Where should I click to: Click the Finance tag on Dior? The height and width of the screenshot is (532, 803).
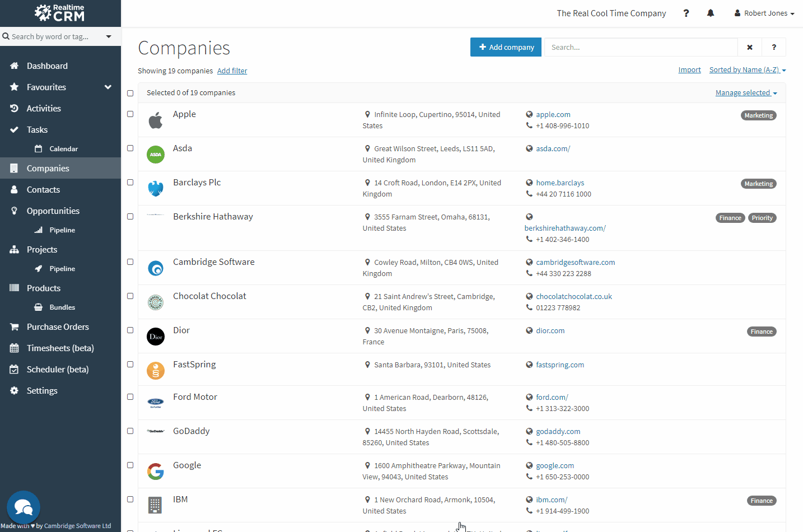762,332
